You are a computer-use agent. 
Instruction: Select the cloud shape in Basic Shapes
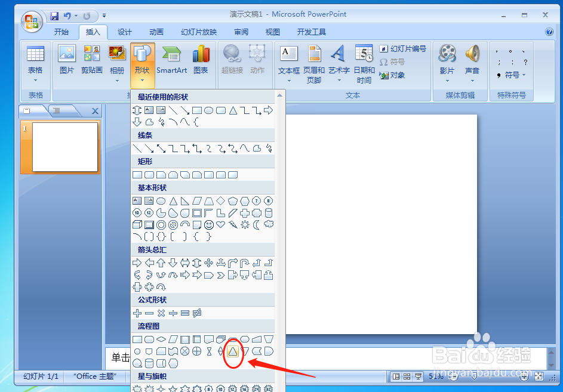coord(269,225)
